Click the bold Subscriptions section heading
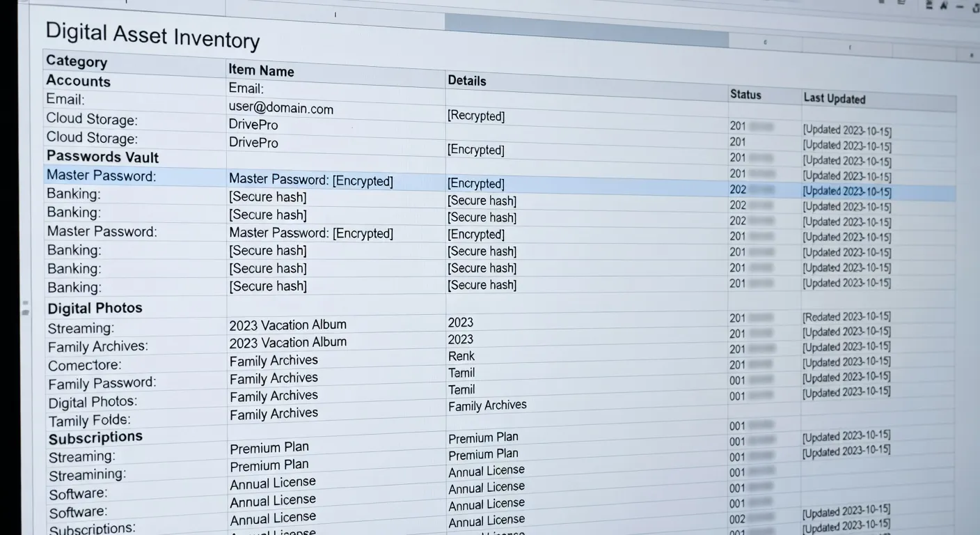Image resolution: width=980 pixels, height=535 pixels. point(95,438)
